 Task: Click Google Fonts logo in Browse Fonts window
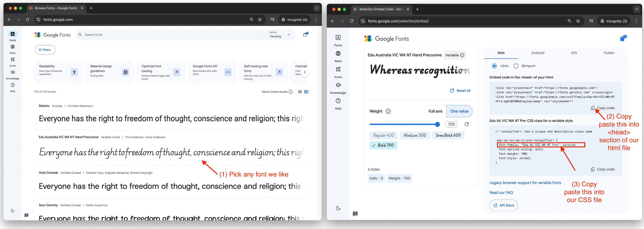[52, 35]
